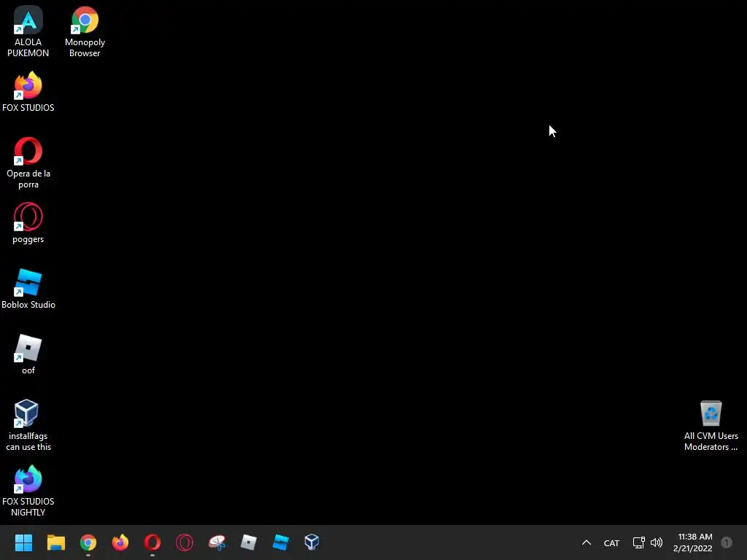Open the volume control in system tray

pyautogui.click(x=657, y=542)
